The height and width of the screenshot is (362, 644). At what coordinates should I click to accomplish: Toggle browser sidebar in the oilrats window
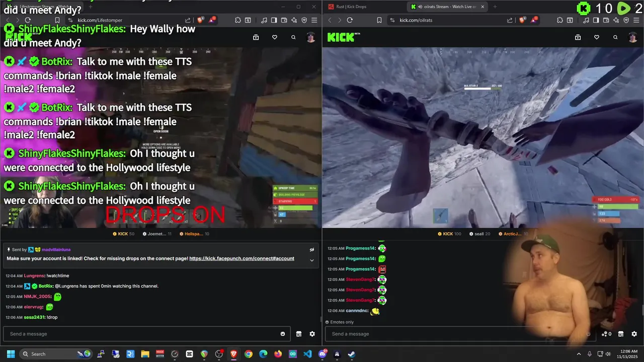tap(596, 20)
